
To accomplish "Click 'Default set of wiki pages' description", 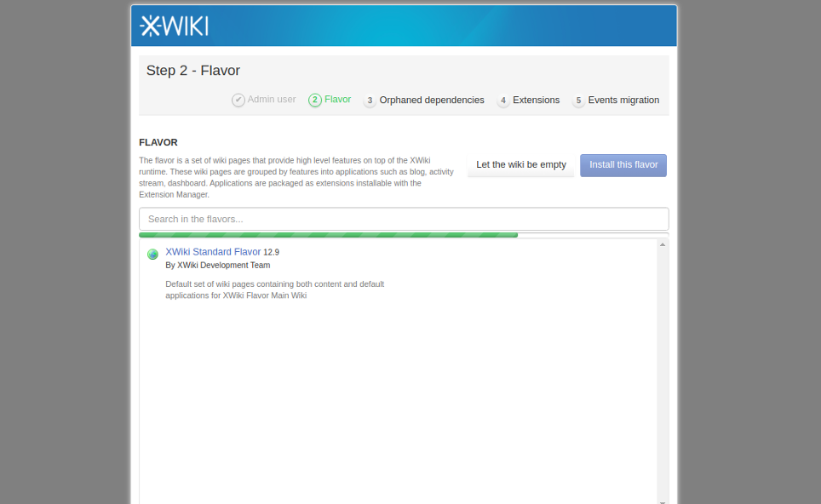I will [275, 290].
